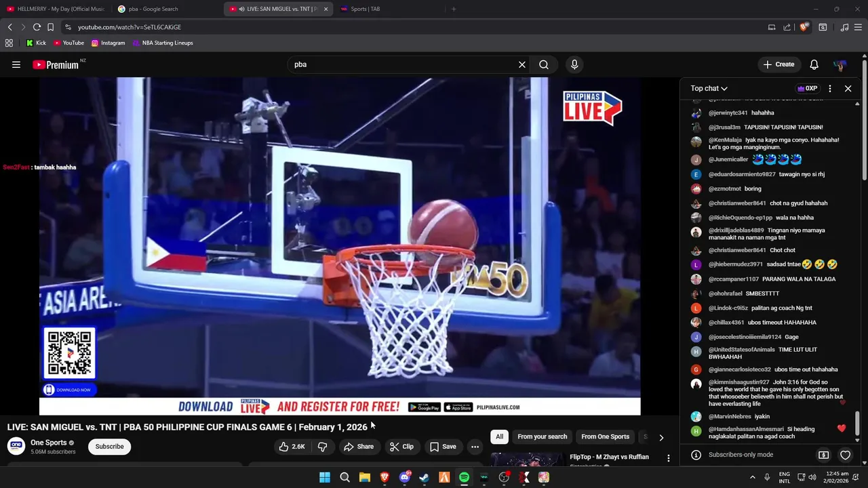
Task: Switch to pba Google Search tab
Action: (166, 9)
